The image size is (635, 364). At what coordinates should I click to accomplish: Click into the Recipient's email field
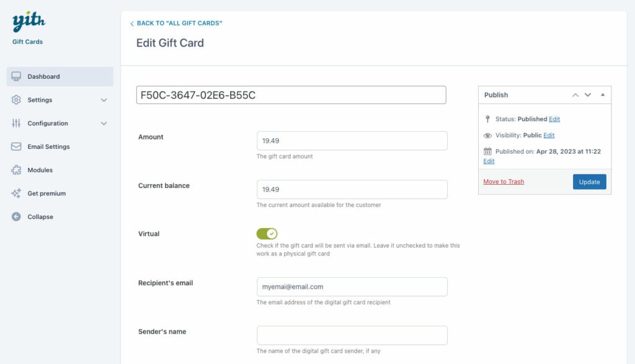click(352, 286)
